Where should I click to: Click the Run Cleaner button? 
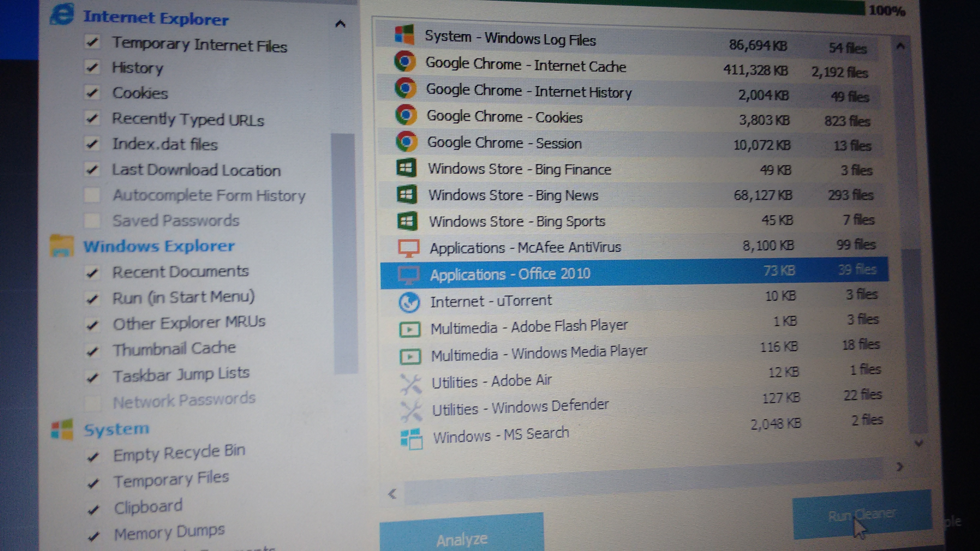tap(862, 514)
